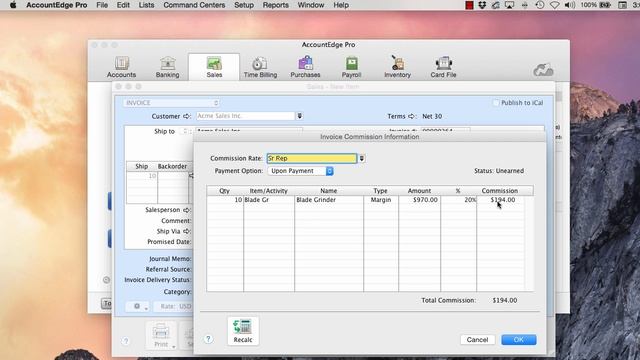Click the OK button
The image size is (640, 360).
(x=518, y=340)
